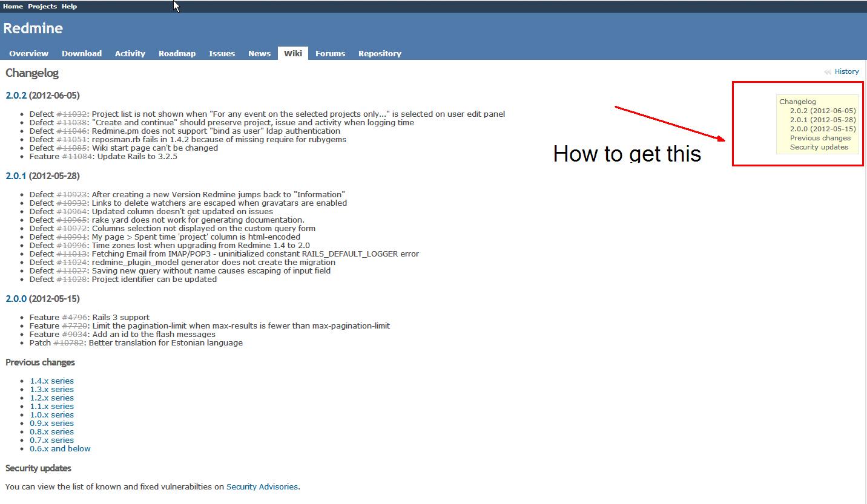Open patch #10782 link
The height and width of the screenshot is (504, 867).
(68, 342)
